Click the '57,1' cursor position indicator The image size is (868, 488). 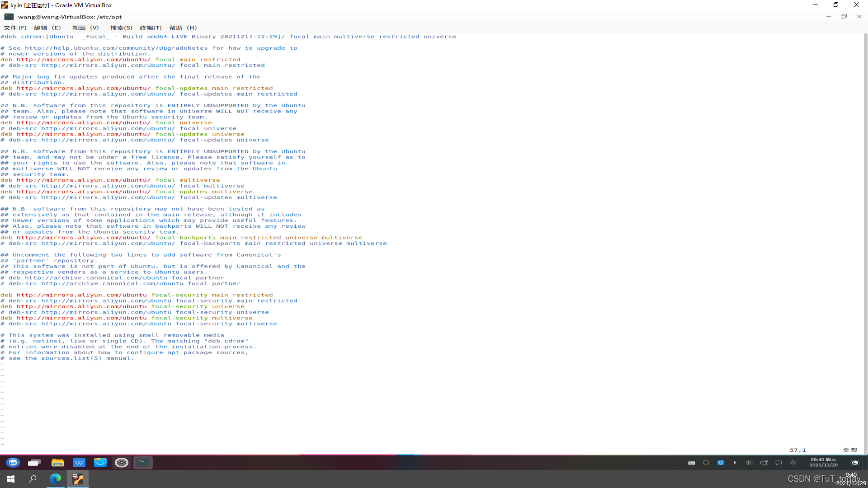tap(797, 450)
